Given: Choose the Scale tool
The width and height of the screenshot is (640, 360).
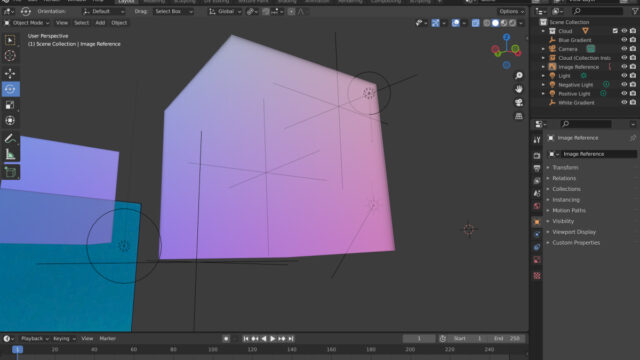Looking at the screenshot, I should tap(10, 105).
